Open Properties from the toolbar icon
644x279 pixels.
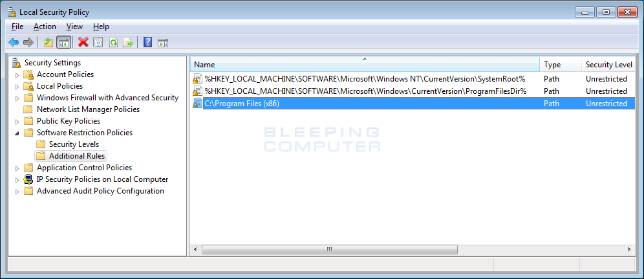tap(98, 42)
